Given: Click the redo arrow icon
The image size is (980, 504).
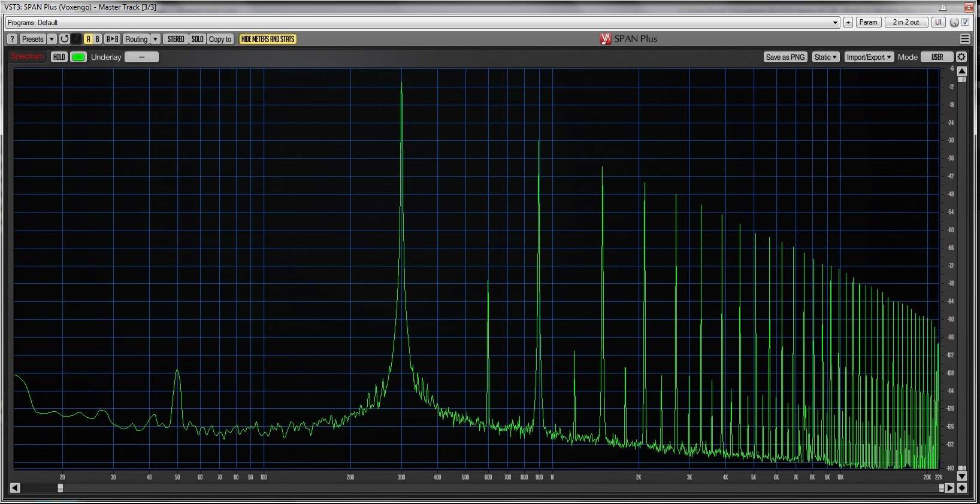Looking at the screenshot, I should click(x=76, y=39).
